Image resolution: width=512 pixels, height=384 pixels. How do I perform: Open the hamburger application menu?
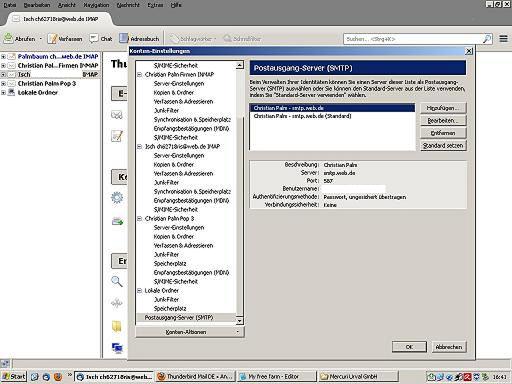pyautogui.click(x=503, y=39)
